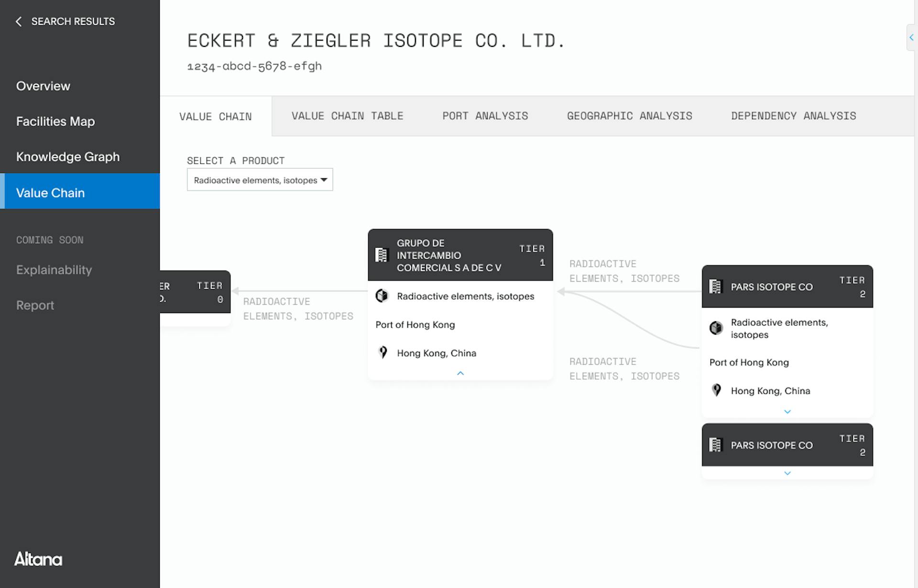Click the back arrow beside Search Results
Viewport: 918px width, 588px height.
(x=19, y=22)
